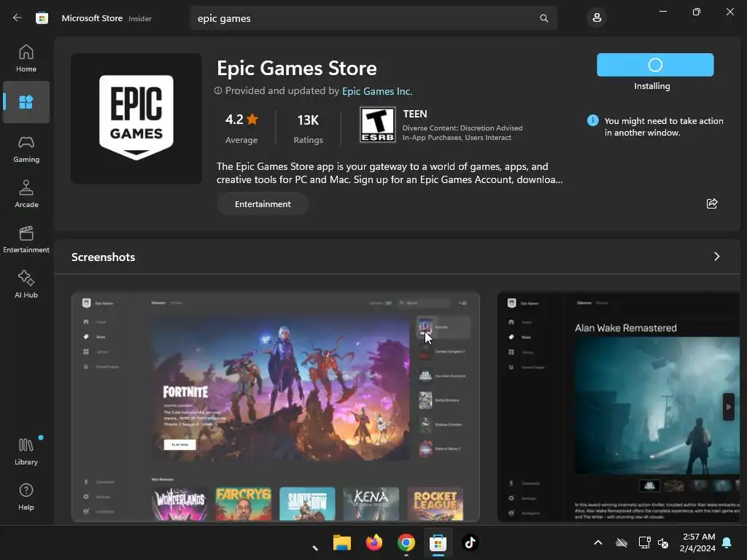Click the muted volume tray icon
The image size is (747, 560).
point(662,542)
